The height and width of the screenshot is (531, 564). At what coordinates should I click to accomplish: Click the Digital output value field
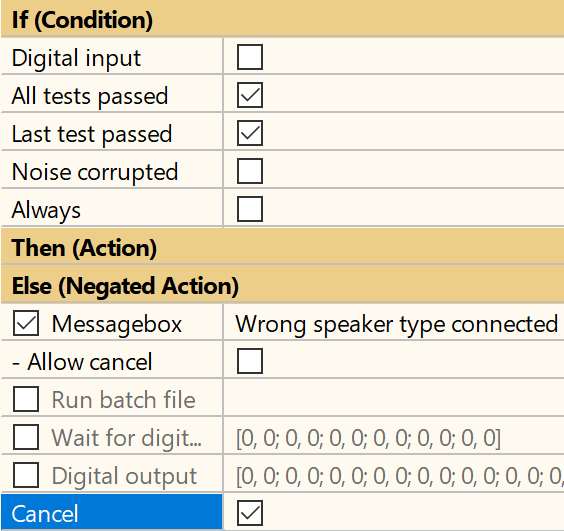(x=394, y=475)
